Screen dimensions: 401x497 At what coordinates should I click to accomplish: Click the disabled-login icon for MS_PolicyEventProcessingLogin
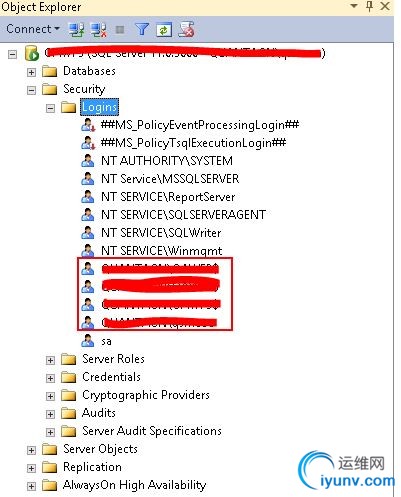tap(88, 125)
